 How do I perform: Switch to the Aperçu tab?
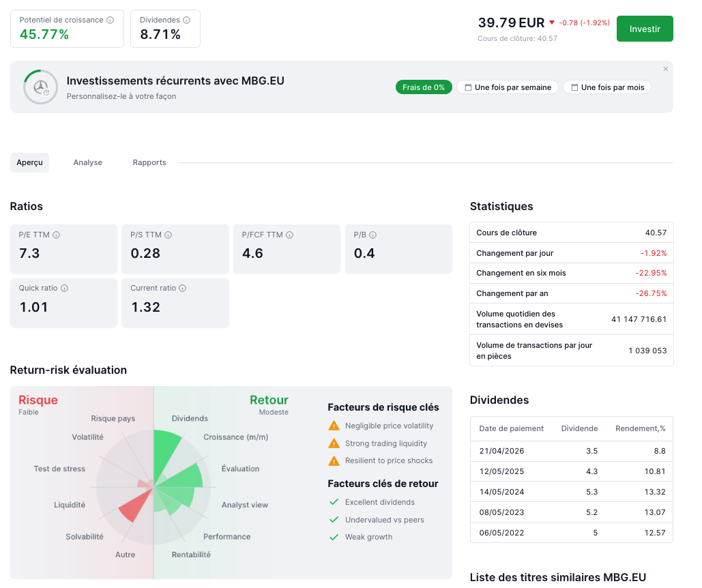coord(29,162)
